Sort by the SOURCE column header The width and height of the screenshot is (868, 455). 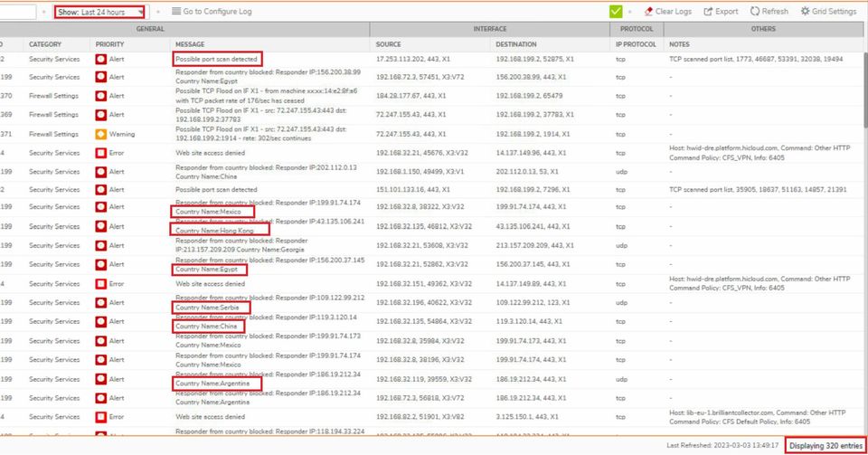pos(388,44)
